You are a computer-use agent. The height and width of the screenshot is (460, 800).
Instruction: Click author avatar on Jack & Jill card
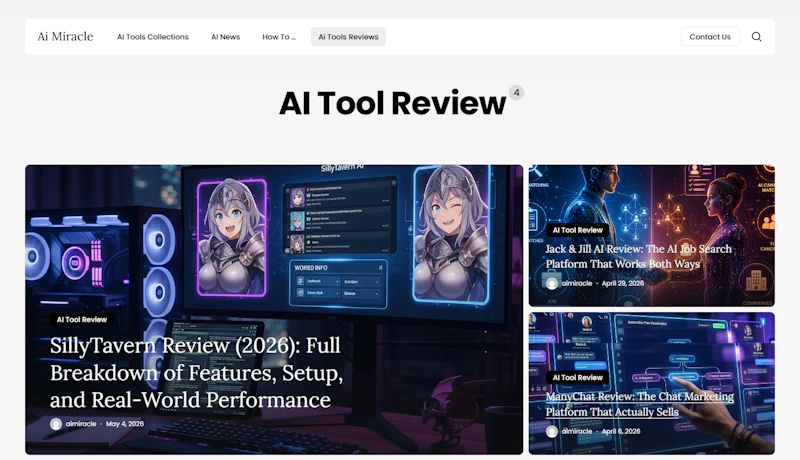coord(552,284)
